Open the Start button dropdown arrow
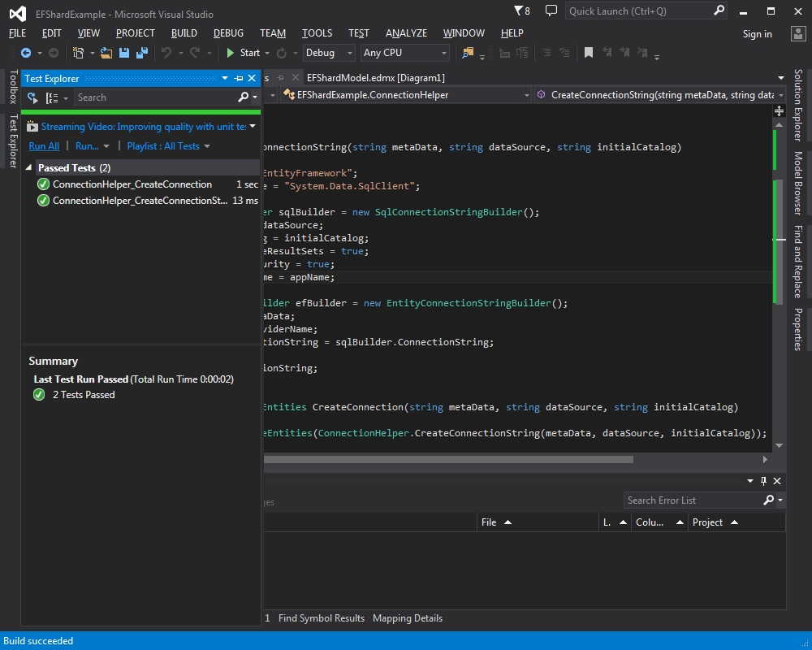The width and height of the screenshot is (812, 650). click(267, 53)
